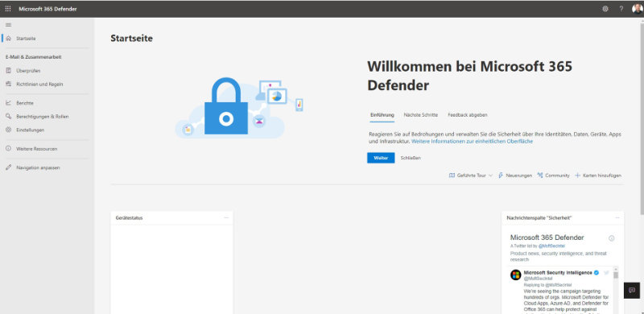The image size is (644, 314).
Task: Switch to the Feedback abgeben tab
Action: (468, 115)
